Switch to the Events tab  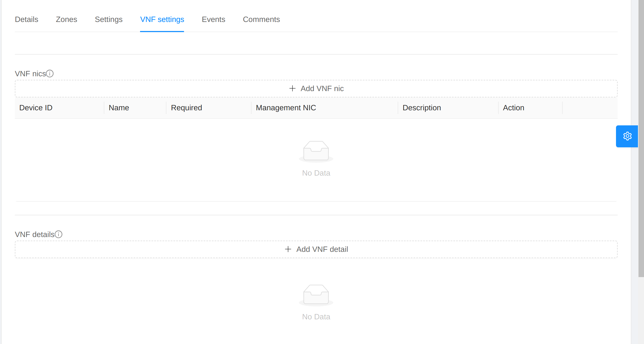213,19
